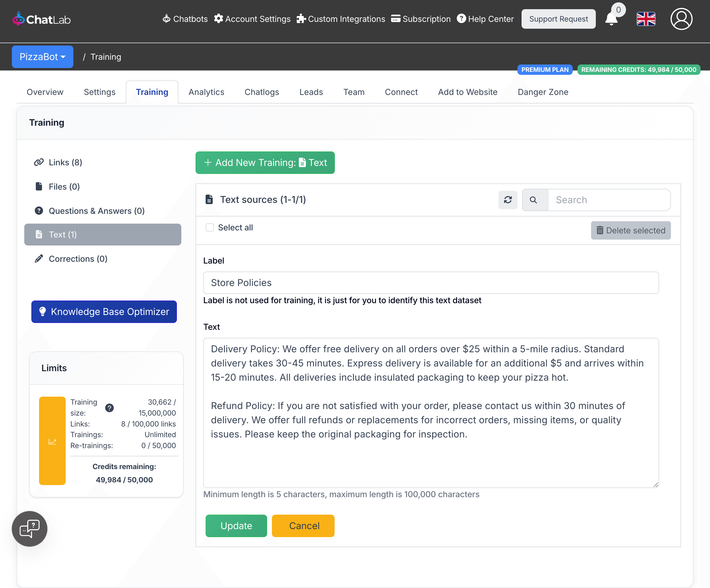Open the user profile avatar
Screen dimensions: 710x588
681,19
